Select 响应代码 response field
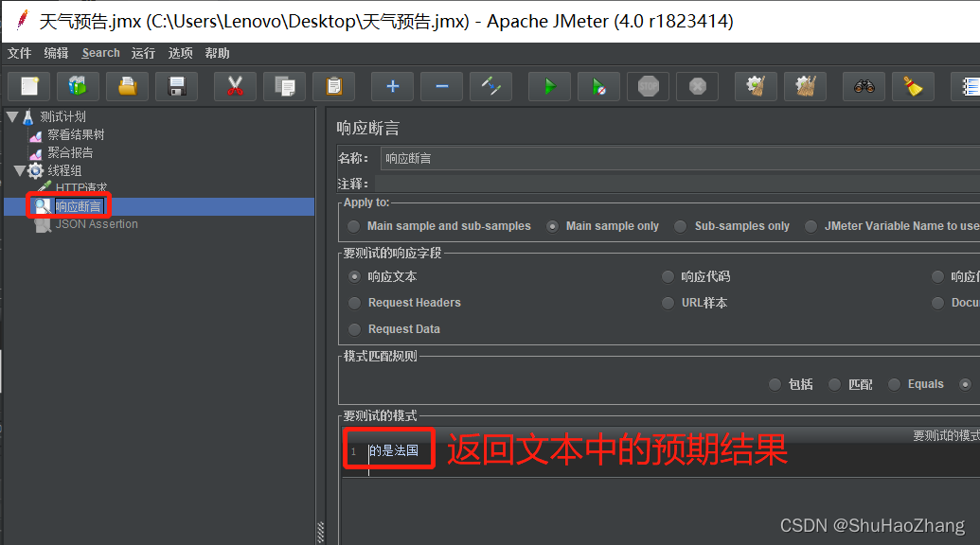The image size is (980, 545). (696, 276)
